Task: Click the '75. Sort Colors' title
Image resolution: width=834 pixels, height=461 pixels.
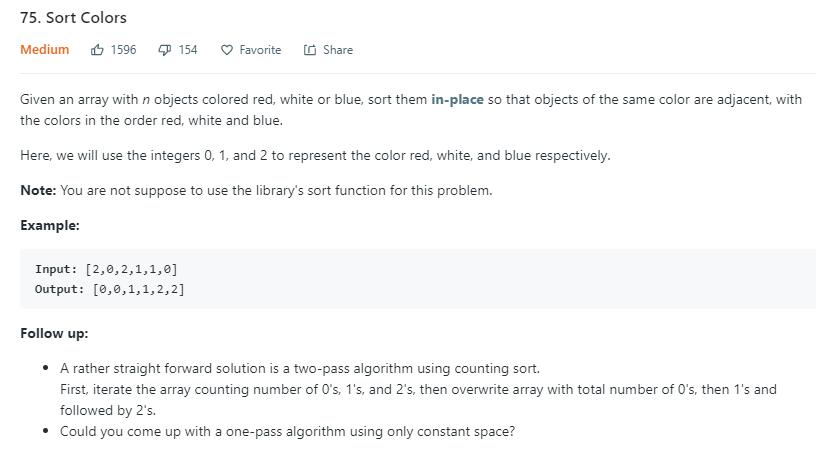Action: pyautogui.click(x=73, y=18)
